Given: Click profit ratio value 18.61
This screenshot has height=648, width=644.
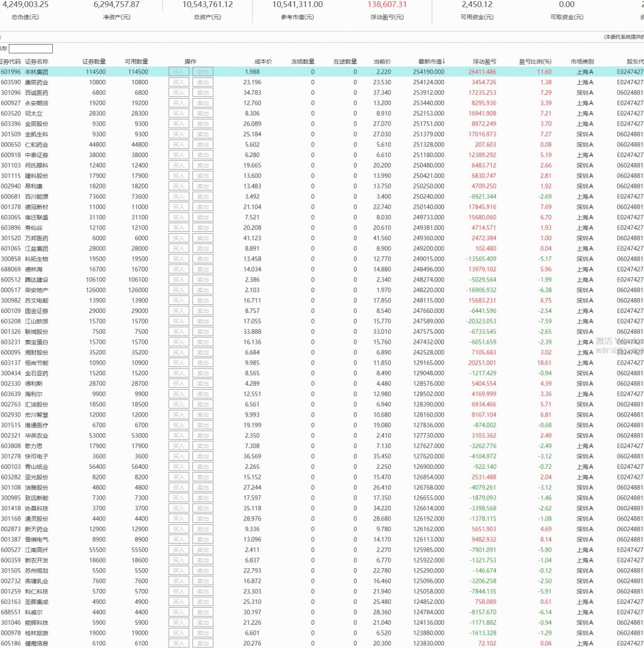Looking at the screenshot, I should click(545, 363).
